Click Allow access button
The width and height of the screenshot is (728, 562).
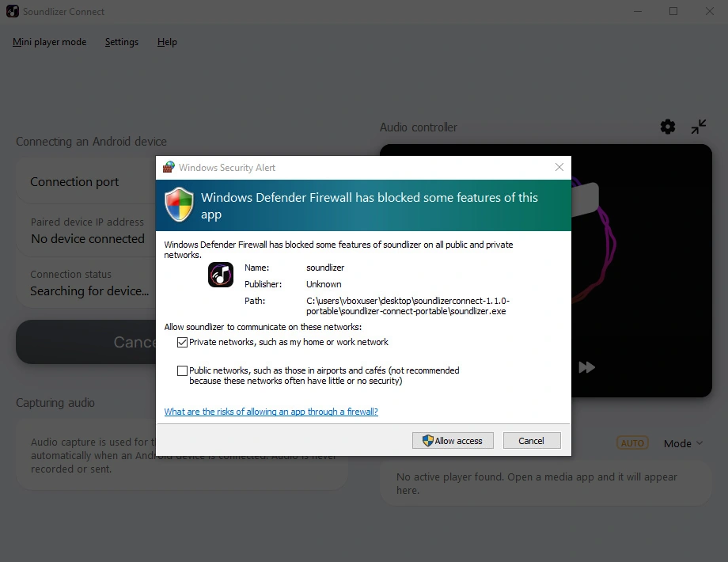pyautogui.click(x=453, y=441)
